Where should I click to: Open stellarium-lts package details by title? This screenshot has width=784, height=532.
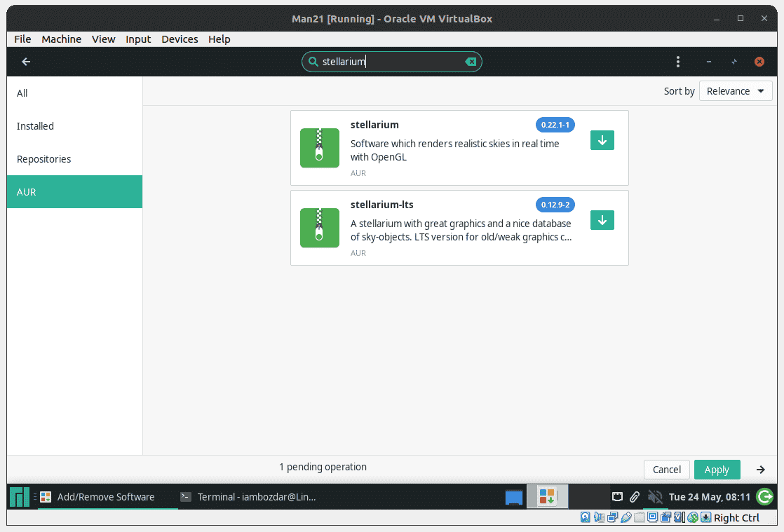(x=381, y=205)
